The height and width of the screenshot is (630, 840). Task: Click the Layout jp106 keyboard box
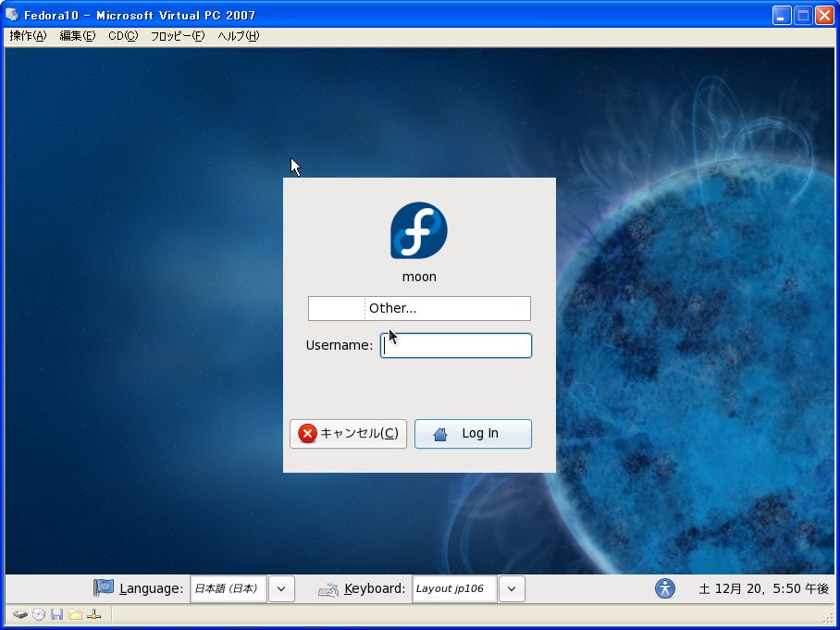click(x=454, y=588)
